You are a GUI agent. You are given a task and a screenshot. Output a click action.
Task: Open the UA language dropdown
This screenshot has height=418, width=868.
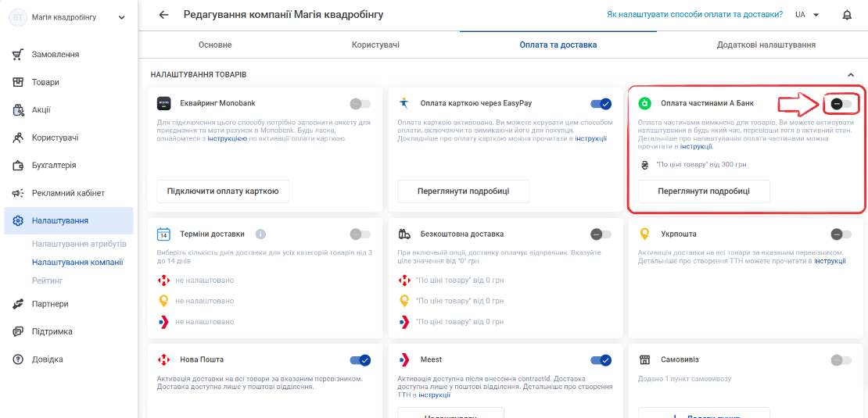[x=806, y=15]
